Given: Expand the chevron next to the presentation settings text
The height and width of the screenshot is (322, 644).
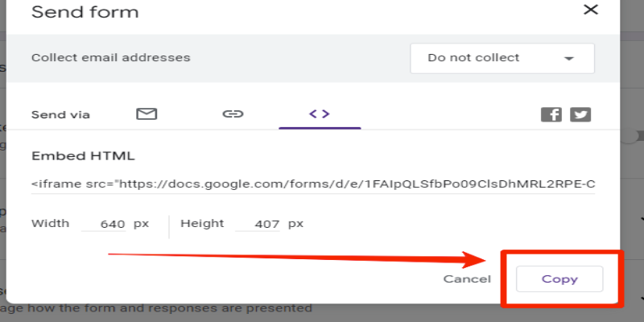Looking at the screenshot, I should click(641, 299).
